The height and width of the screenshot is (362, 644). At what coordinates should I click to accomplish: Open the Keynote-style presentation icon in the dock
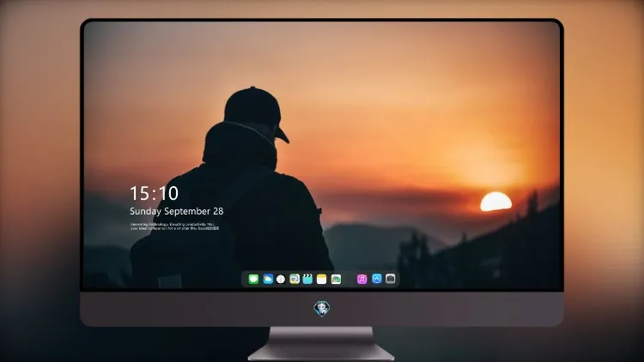[x=295, y=279]
